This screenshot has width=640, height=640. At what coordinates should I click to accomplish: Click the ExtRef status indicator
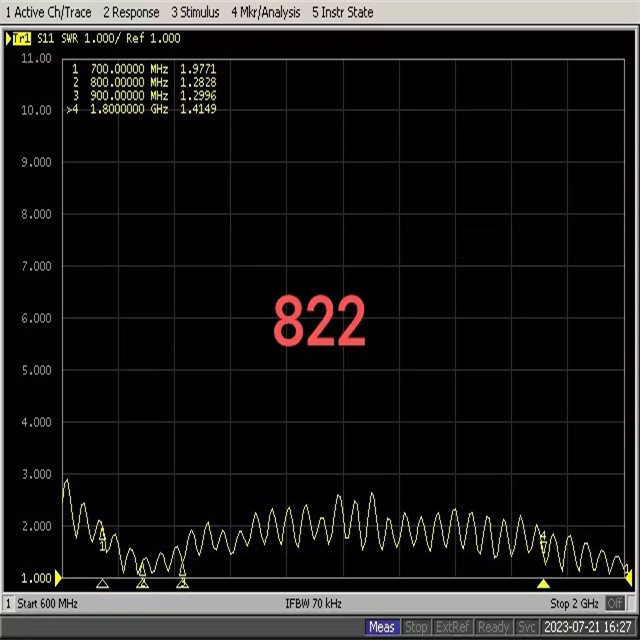pyautogui.click(x=452, y=627)
